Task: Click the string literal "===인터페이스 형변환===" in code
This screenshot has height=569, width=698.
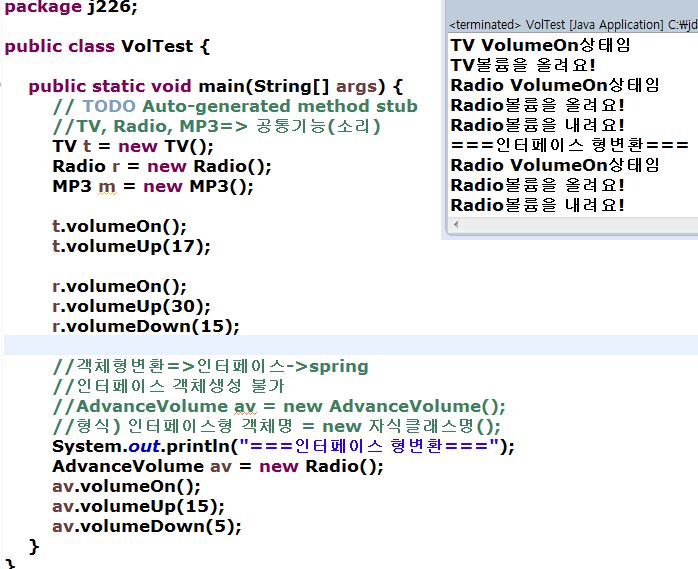Action: click(369, 446)
